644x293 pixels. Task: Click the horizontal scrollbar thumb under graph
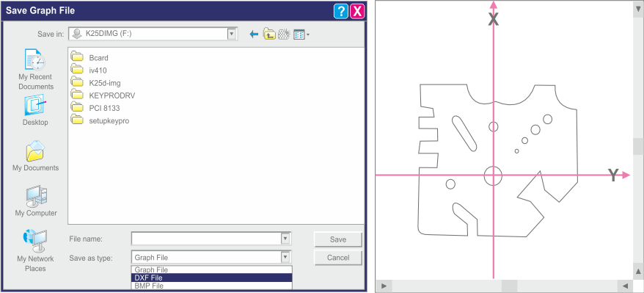click(x=509, y=286)
